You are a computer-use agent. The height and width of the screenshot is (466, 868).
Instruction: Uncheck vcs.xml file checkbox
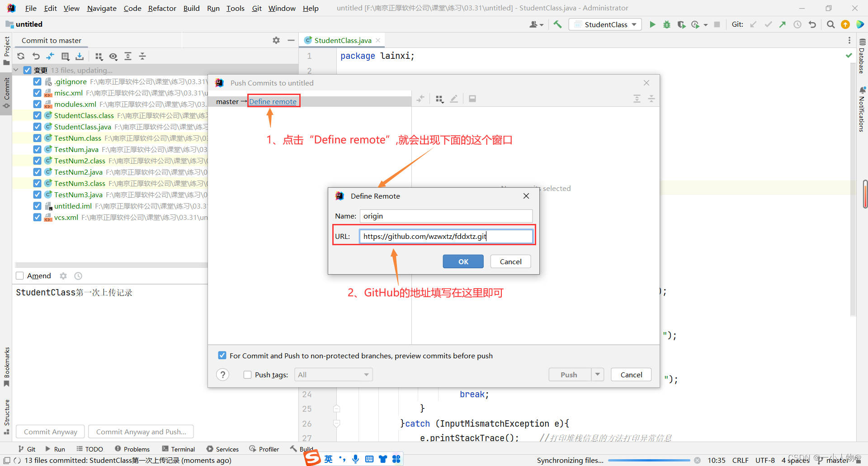pyautogui.click(x=38, y=218)
